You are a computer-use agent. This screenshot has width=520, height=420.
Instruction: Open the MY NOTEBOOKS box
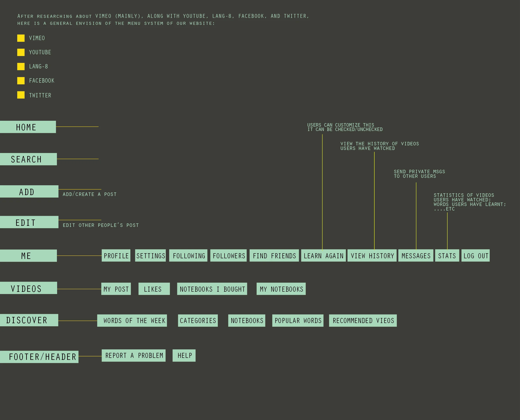pyautogui.click(x=281, y=289)
